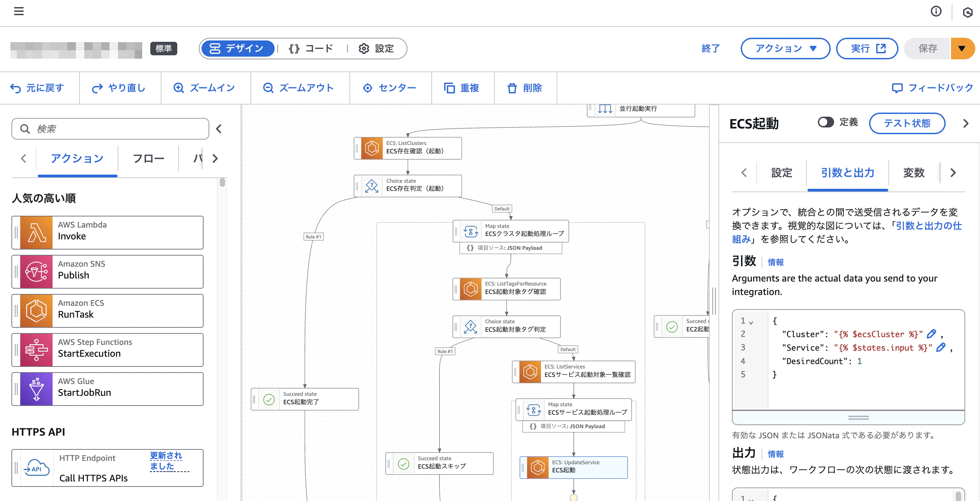Click the Step Functions StartExecution icon
Viewport: 980px width, 501px height.
[36, 350]
